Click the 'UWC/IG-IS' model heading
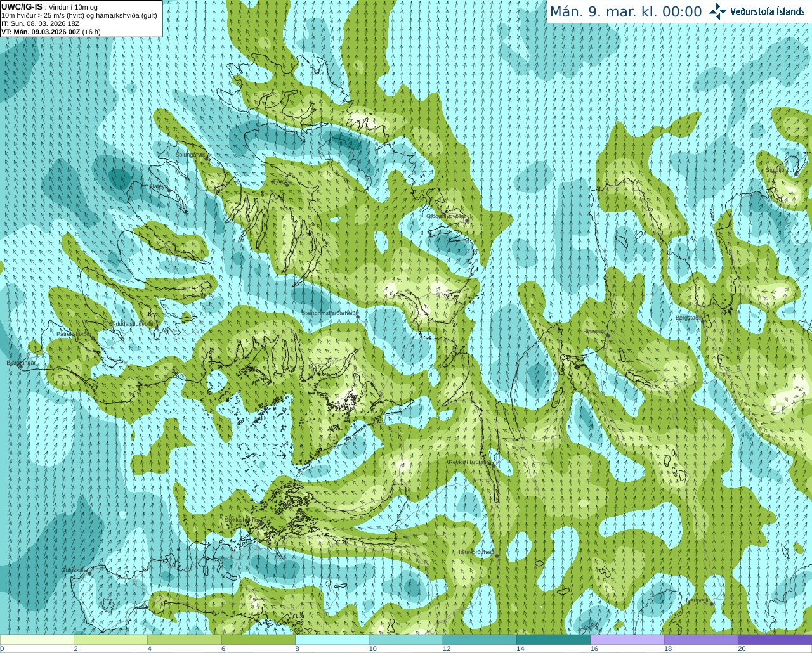 click(22, 7)
